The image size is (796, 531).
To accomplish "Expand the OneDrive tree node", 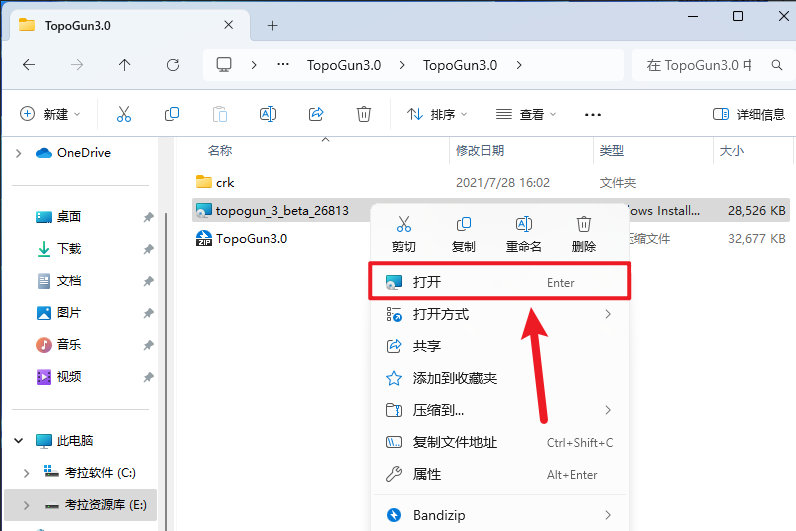I will (19, 153).
